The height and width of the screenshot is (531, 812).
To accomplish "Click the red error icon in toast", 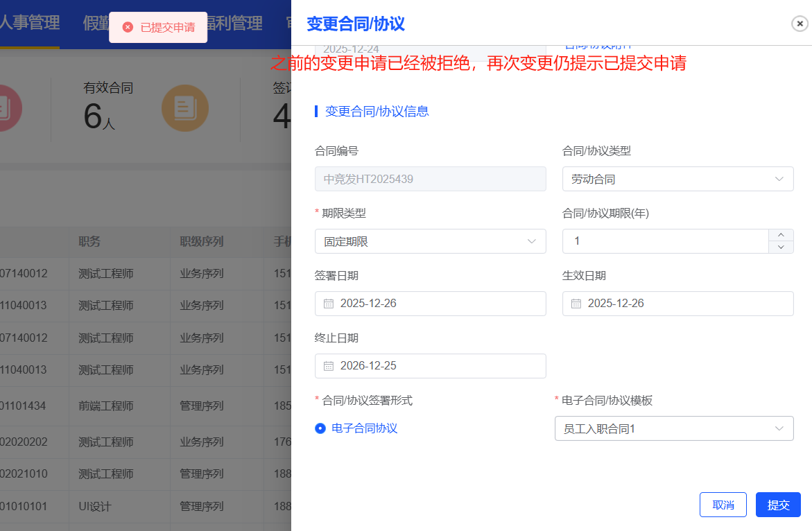I will pyautogui.click(x=128, y=27).
